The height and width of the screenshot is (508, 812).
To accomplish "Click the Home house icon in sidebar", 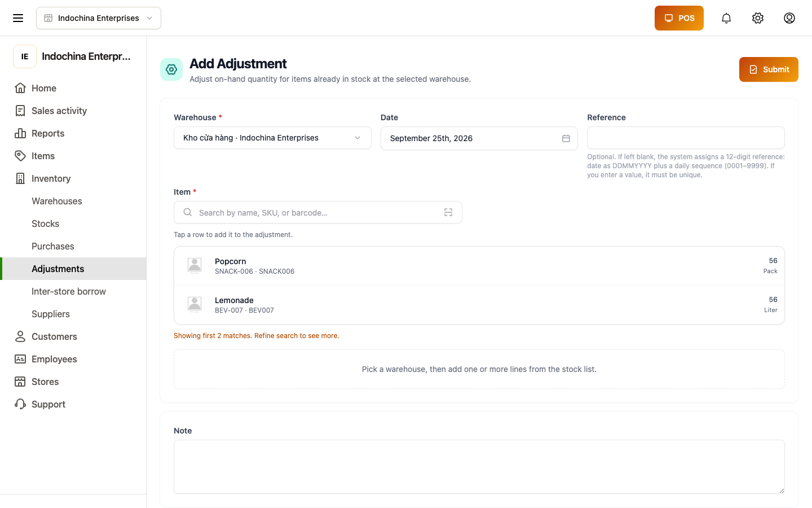I will click(20, 88).
